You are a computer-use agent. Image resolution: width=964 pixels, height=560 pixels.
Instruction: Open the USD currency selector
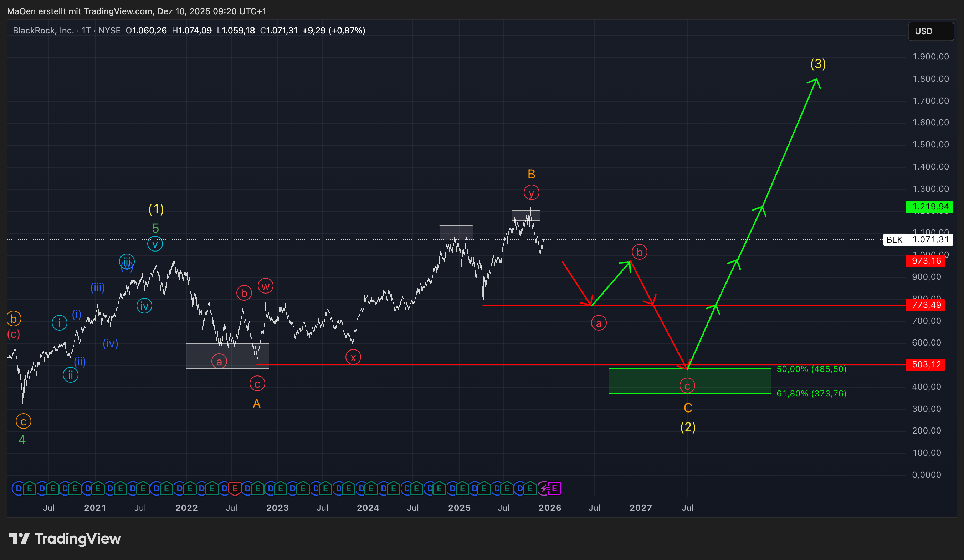(x=930, y=31)
